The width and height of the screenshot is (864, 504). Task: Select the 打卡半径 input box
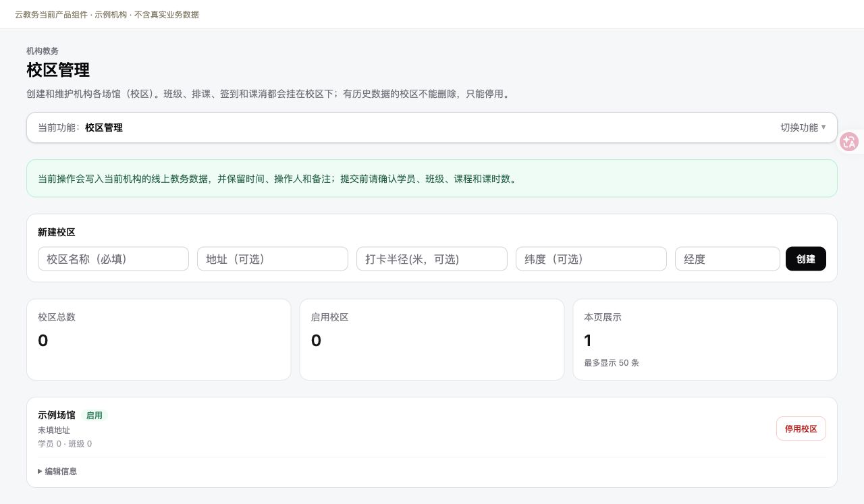(432, 259)
